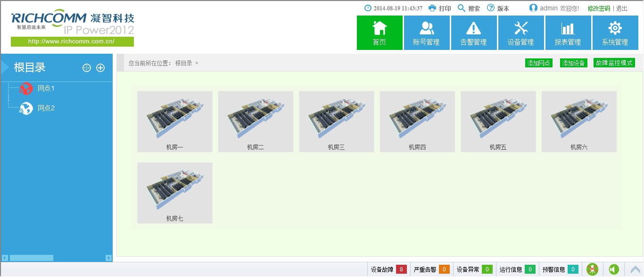Click the 账号管理 account management icon
The width and height of the screenshot is (644, 277).
[x=427, y=33]
